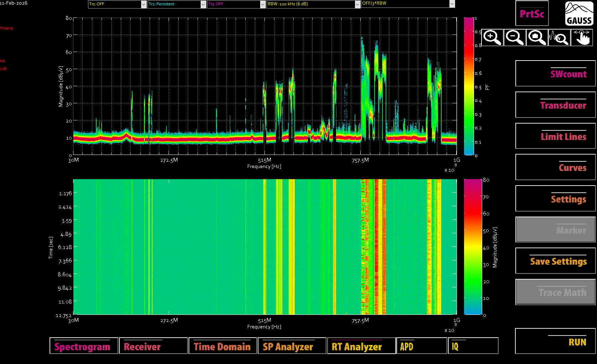Click the GAUSS logo in the corner
Image resolution: width=597 pixels, height=364 pixels.
click(578, 12)
